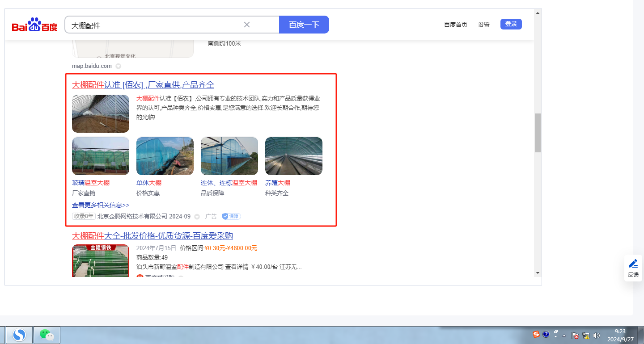
Task: Open the 设置 settings menu
Action: pyautogui.click(x=484, y=25)
